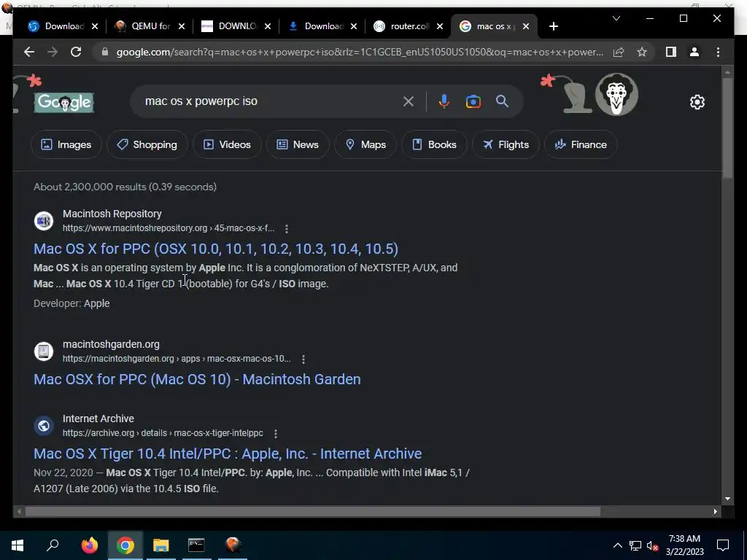Open Windows taskbar search
The width and height of the screenshot is (747, 560).
(53, 545)
